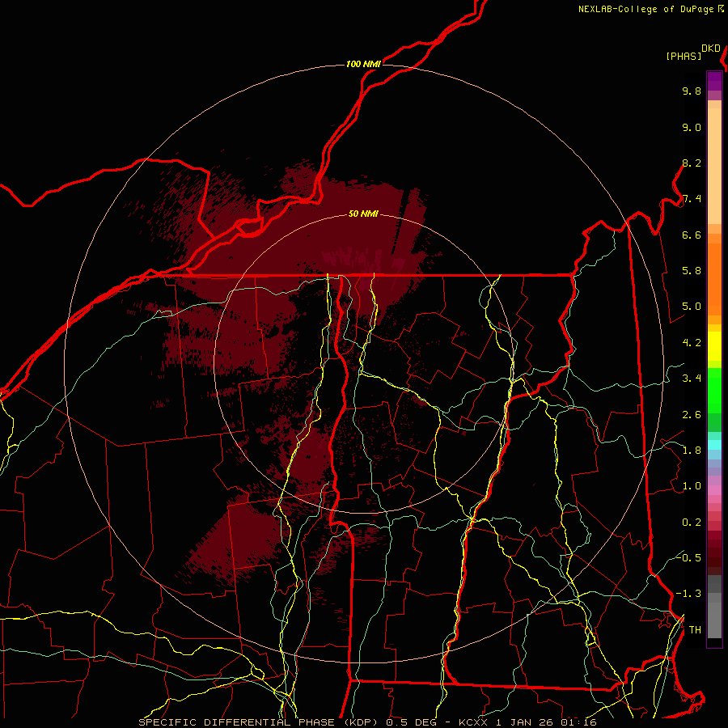
Task: Click the 6.6 value on the scale
Action: 692,235
